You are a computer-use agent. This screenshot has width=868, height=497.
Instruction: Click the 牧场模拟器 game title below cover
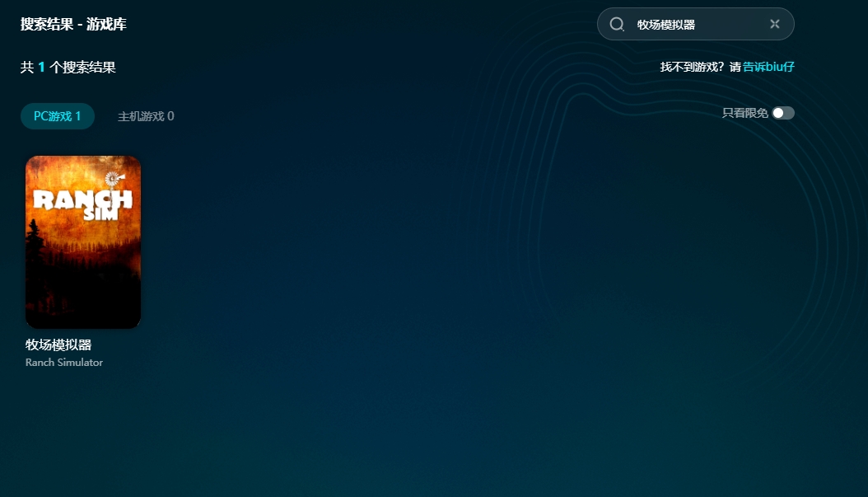(x=58, y=345)
